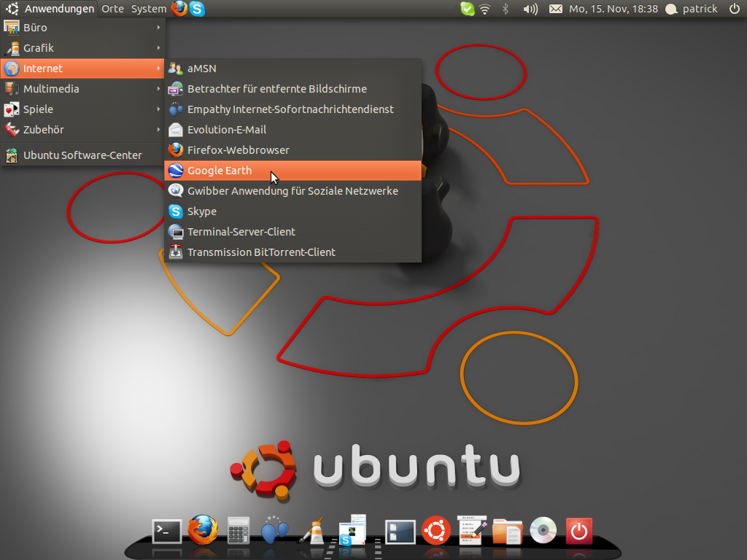Image resolution: width=747 pixels, height=560 pixels.
Task: Open the Orte menu
Action: click(x=112, y=9)
